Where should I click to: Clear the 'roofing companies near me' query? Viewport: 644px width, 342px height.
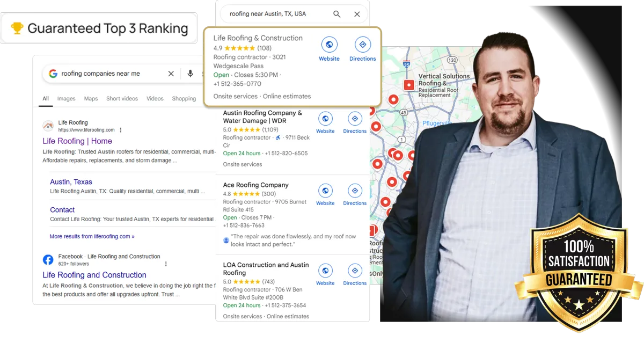pyautogui.click(x=171, y=74)
